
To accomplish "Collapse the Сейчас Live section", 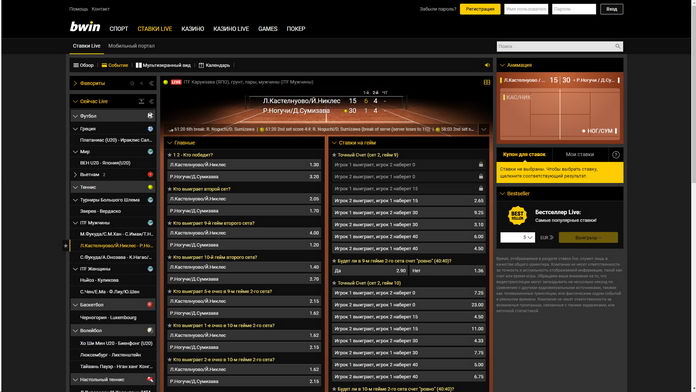I will [x=75, y=101].
